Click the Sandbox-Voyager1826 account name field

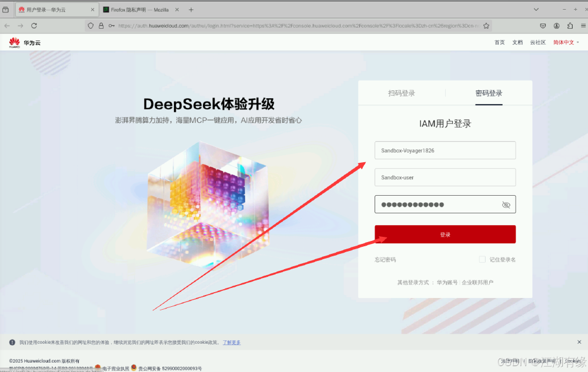pyautogui.click(x=445, y=150)
